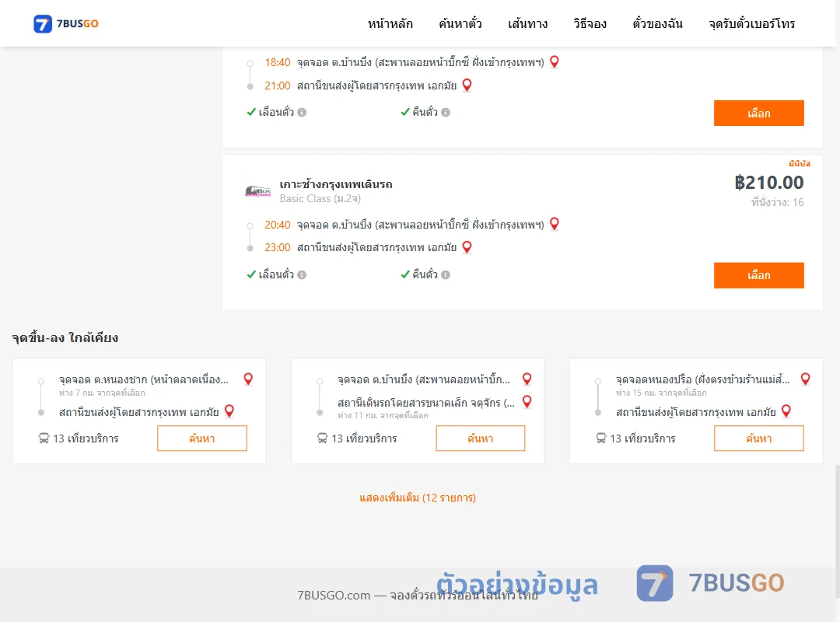Click info icon beside คืนตั๋ว on 23:00 trip
840x622 pixels.
click(x=446, y=274)
